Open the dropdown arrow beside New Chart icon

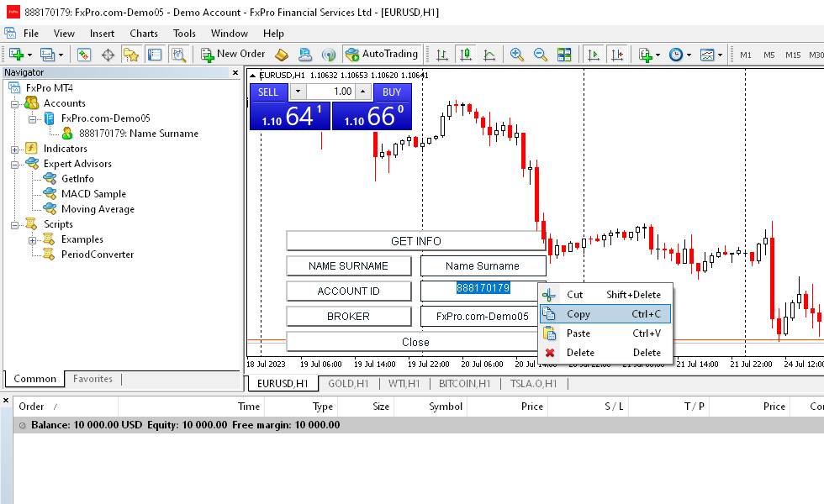(x=29, y=55)
